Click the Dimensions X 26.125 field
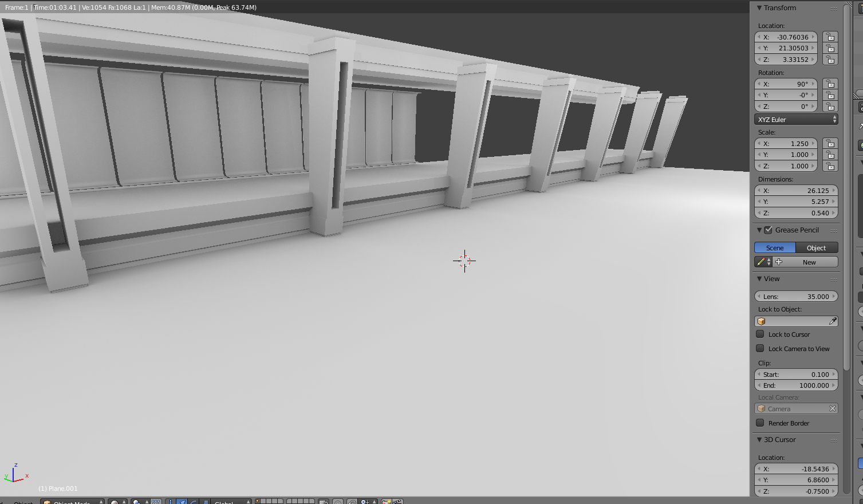The height and width of the screenshot is (504, 863). pos(796,190)
